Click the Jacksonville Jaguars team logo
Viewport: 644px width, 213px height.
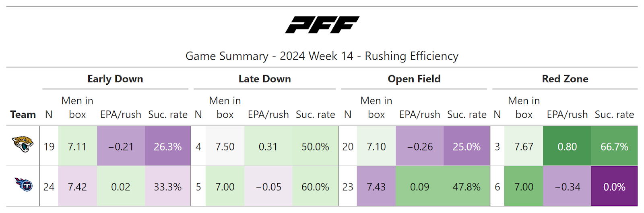pyautogui.click(x=23, y=144)
